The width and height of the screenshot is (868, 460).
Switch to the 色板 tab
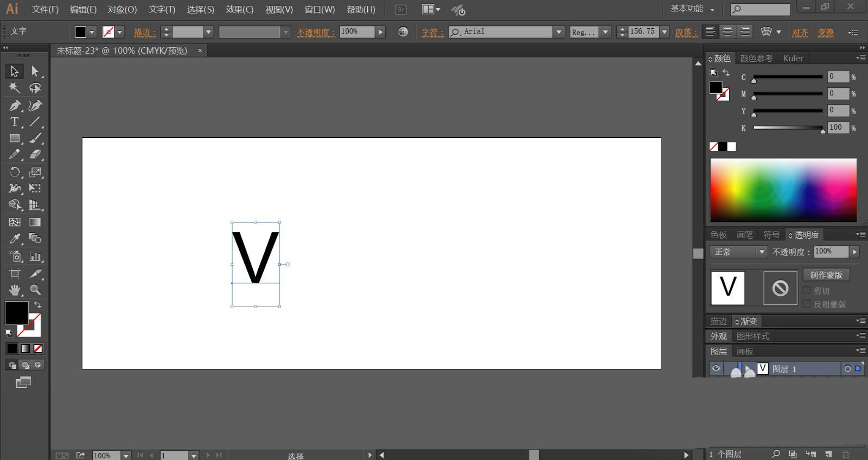click(718, 235)
